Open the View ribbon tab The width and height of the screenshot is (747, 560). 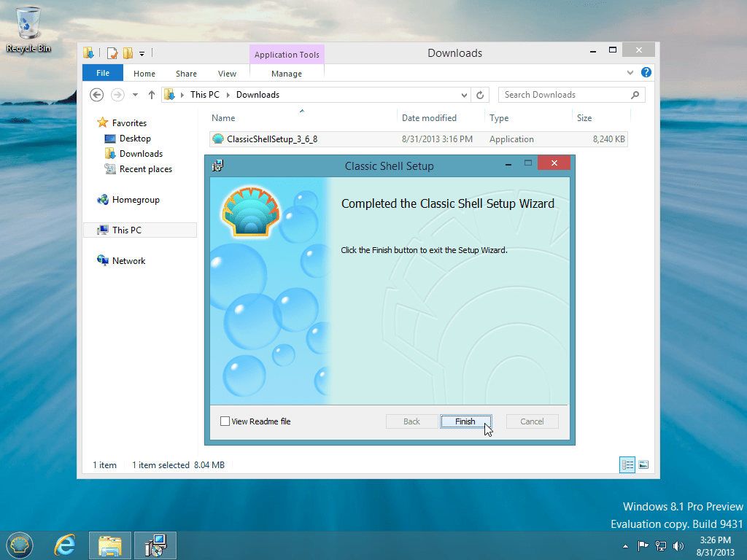228,74
